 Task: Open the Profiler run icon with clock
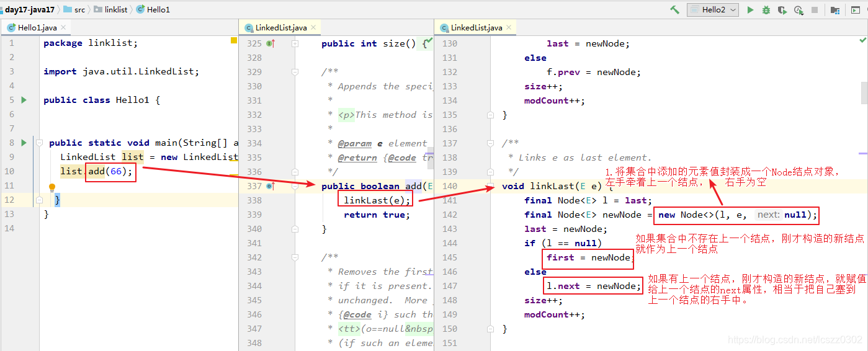(799, 10)
